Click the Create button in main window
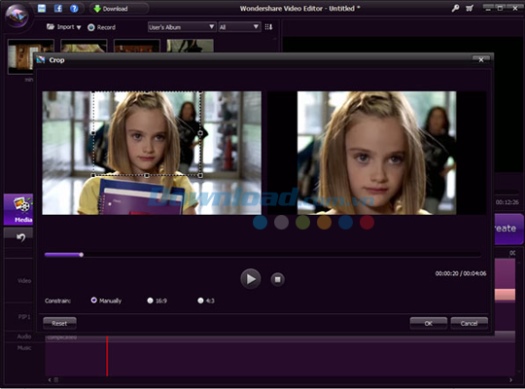The image size is (525, 389). click(x=509, y=229)
